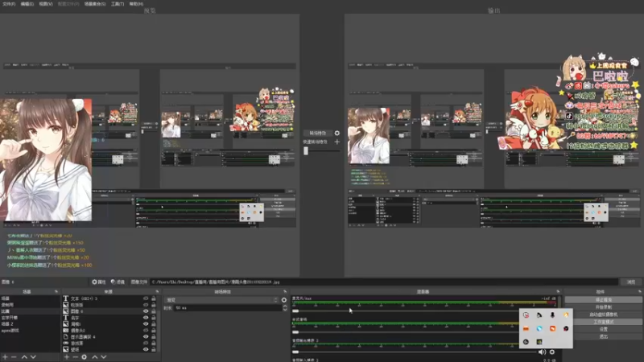Pop out the Sources dock panel
Viewport: 644px width, 362px height.
click(x=157, y=291)
